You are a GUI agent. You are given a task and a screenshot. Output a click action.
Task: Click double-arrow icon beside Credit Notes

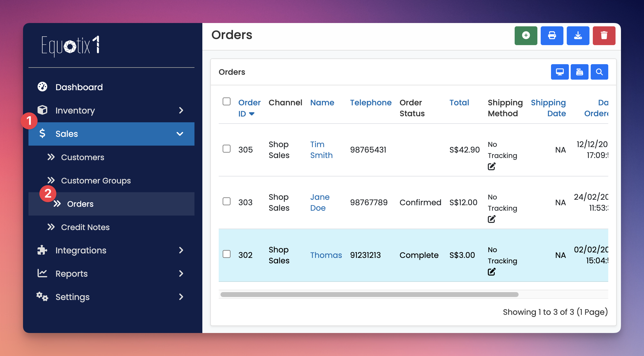(x=51, y=227)
